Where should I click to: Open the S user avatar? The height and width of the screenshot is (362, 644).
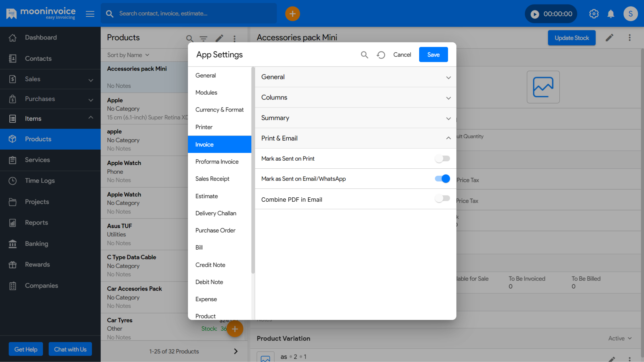(x=631, y=14)
